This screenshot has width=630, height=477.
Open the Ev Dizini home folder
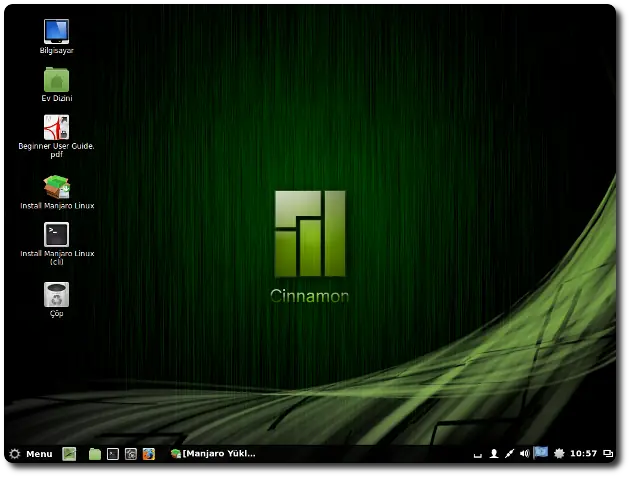pyautogui.click(x=56, y=84)
